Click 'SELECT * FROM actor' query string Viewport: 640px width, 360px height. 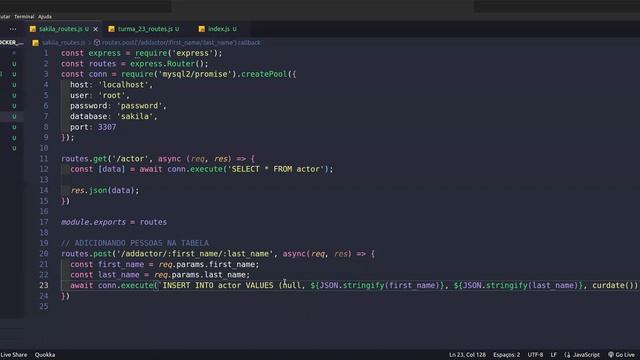[x=276, y=169]
